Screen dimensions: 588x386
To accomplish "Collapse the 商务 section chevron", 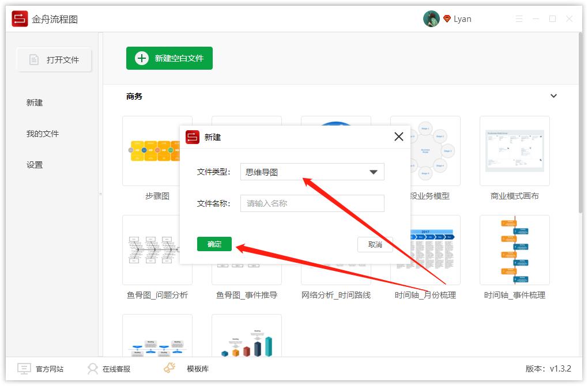I will 553,96.
